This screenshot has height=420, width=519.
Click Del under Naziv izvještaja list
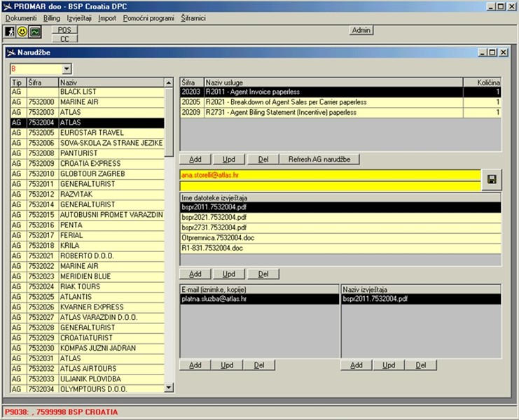(421, 365)
